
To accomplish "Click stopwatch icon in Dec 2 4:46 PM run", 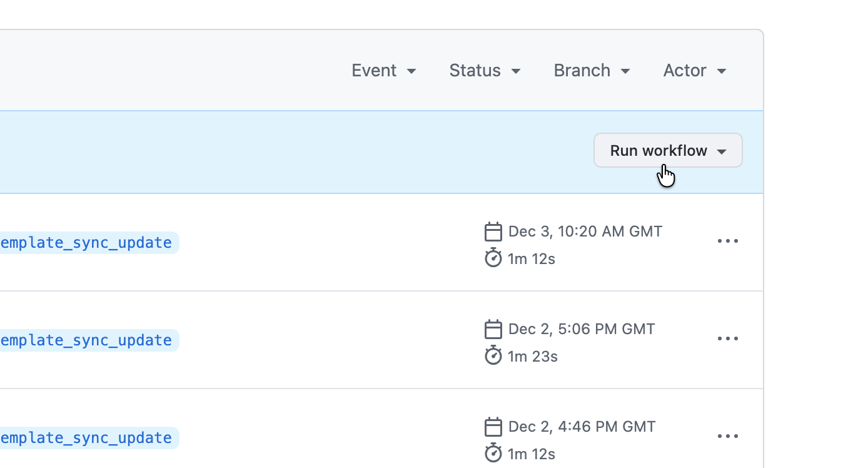I will click(493, 454).
